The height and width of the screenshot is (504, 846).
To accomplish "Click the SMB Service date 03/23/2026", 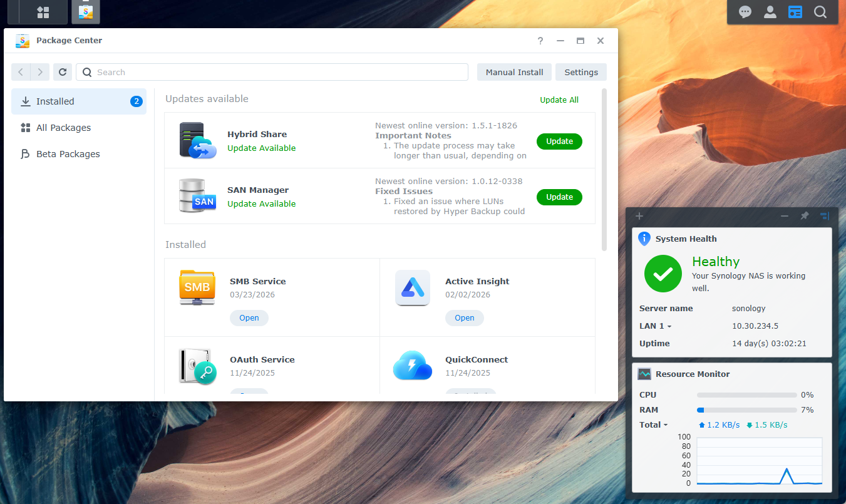I will (252, 295).
